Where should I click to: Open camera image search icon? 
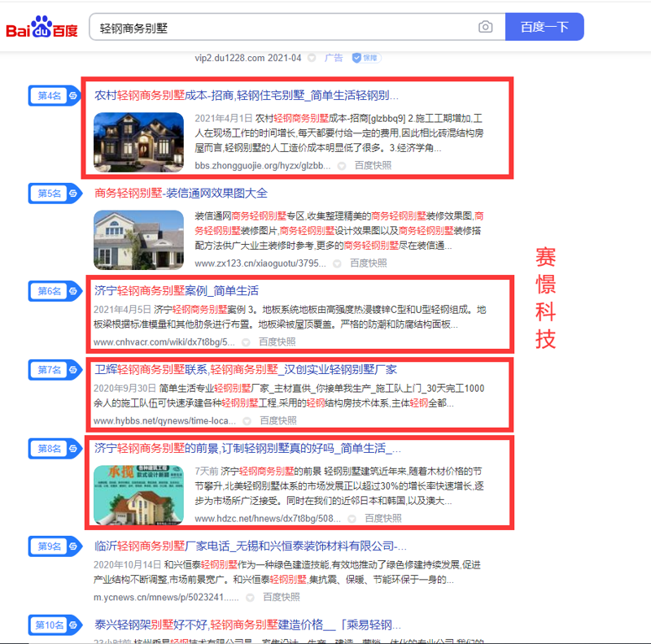pos(485,27)
